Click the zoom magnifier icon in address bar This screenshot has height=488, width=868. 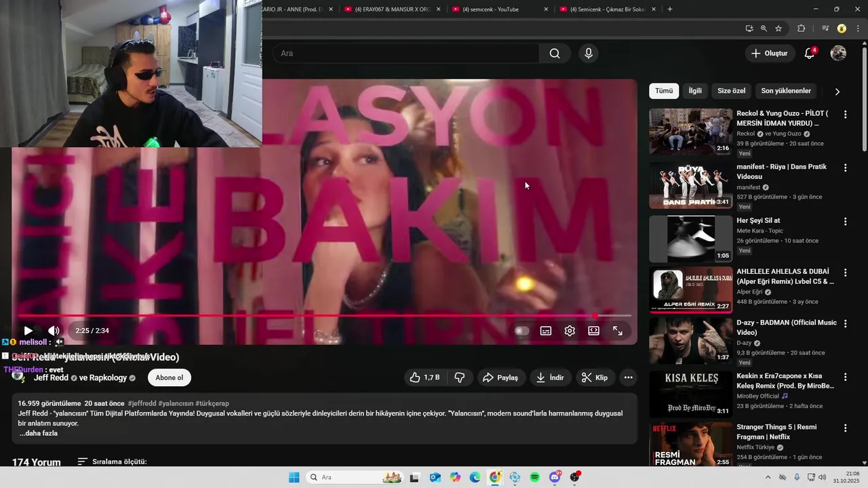[x=764, y=28]
